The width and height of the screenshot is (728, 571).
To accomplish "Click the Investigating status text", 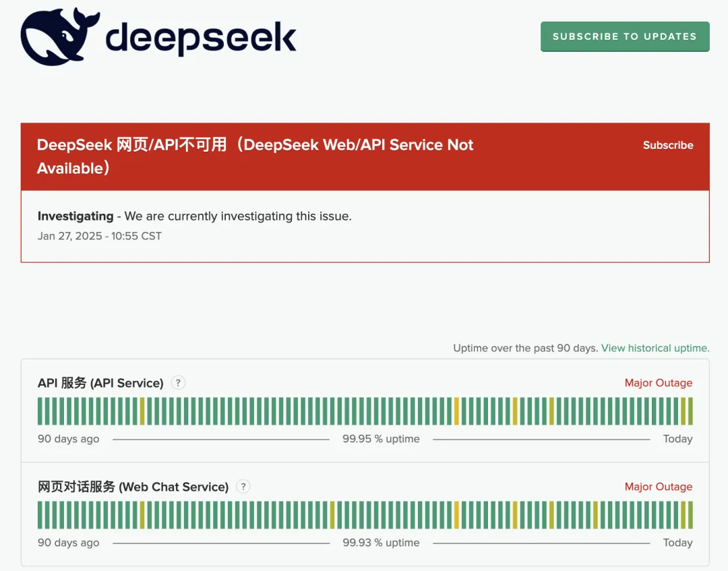I will 75,216.
